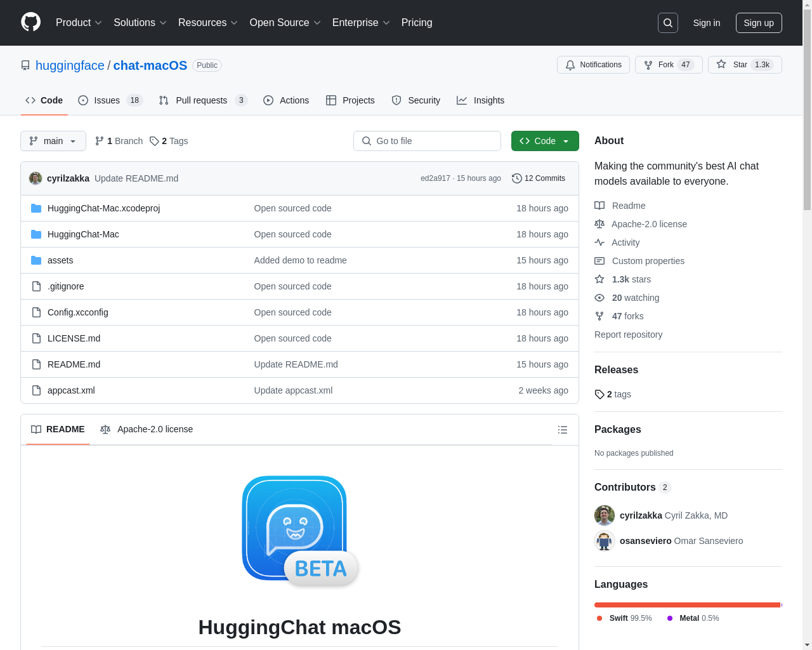Fork the chat-macOS repository
The width and height of the screenshot is (812, 650).
tap(669, 65)
